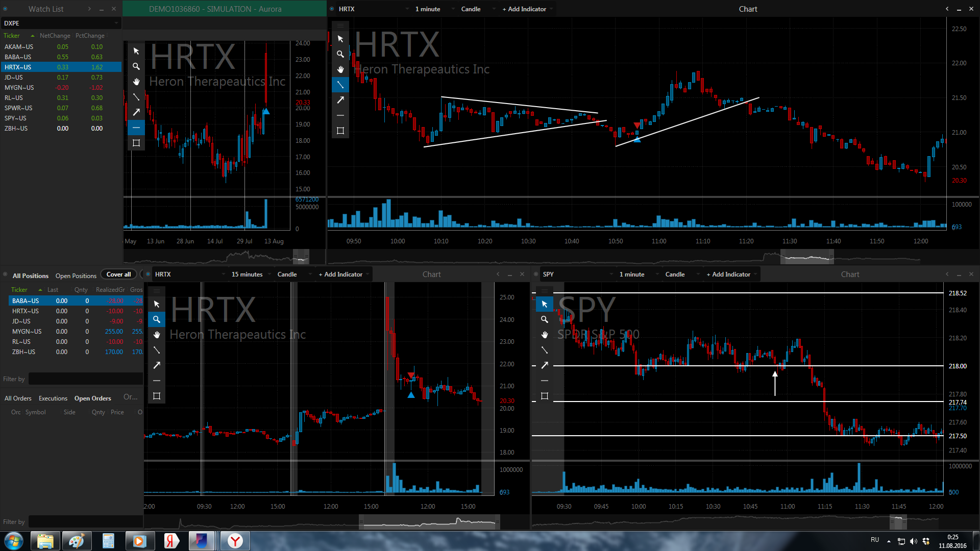The height and width of the screenshot is (551, 980).
Task: Toggle link circle on Positions panel
Action: click(5, 274)
